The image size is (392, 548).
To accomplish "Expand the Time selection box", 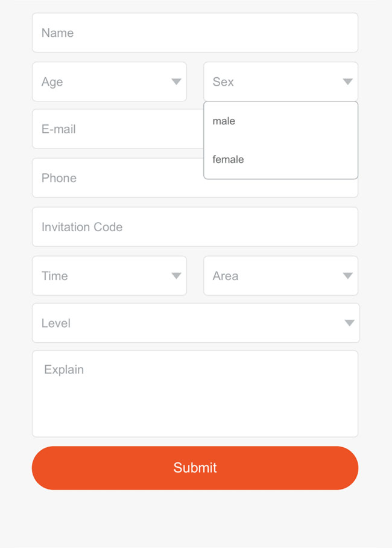I will pos(109,276).
